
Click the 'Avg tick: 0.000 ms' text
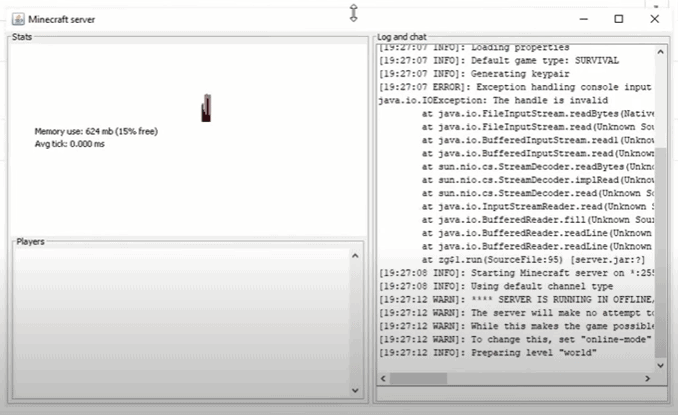click(70, 144)
